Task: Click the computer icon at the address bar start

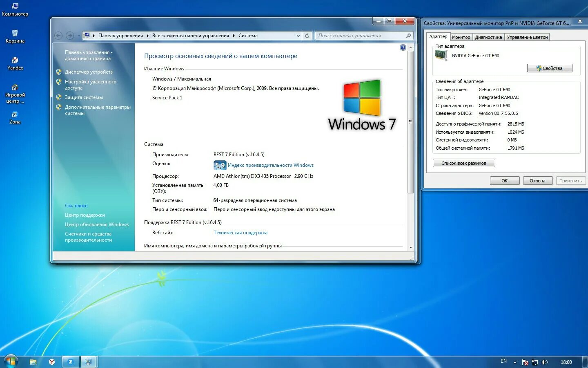Action: 87,36
